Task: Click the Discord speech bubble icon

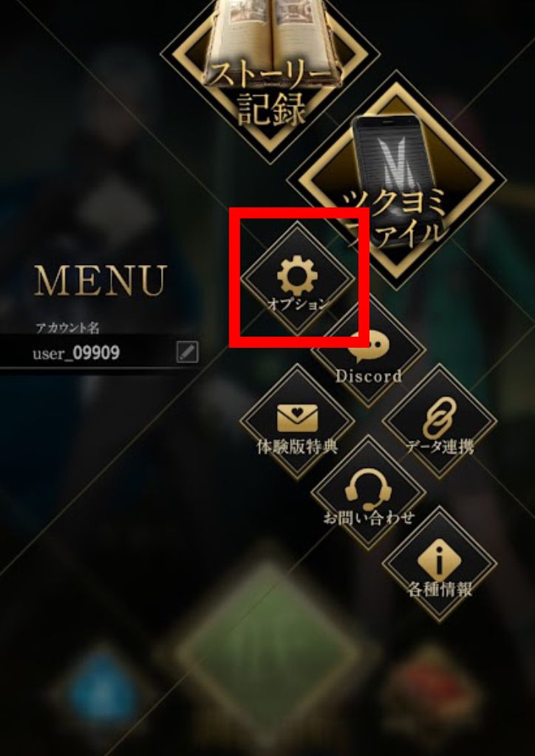Action: [369, 347]
